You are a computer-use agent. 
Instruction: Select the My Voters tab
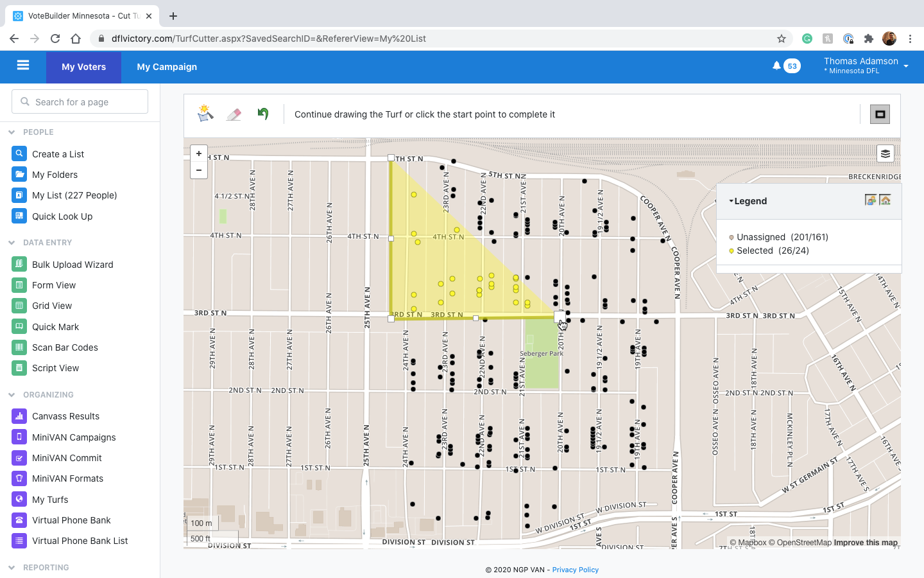[x=83, y=67]
